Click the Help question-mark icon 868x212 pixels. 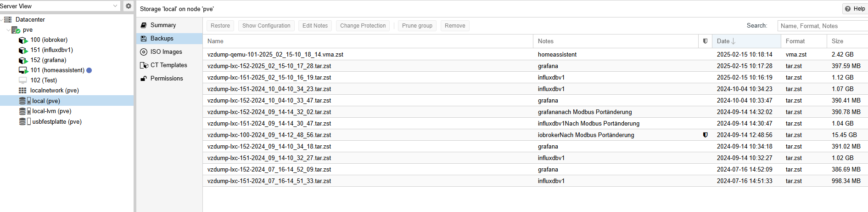[x=848, y=9]
